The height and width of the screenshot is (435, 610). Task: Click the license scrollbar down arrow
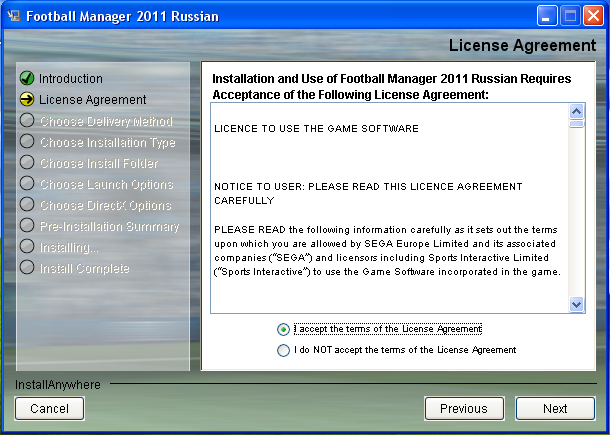pos(576,304)
